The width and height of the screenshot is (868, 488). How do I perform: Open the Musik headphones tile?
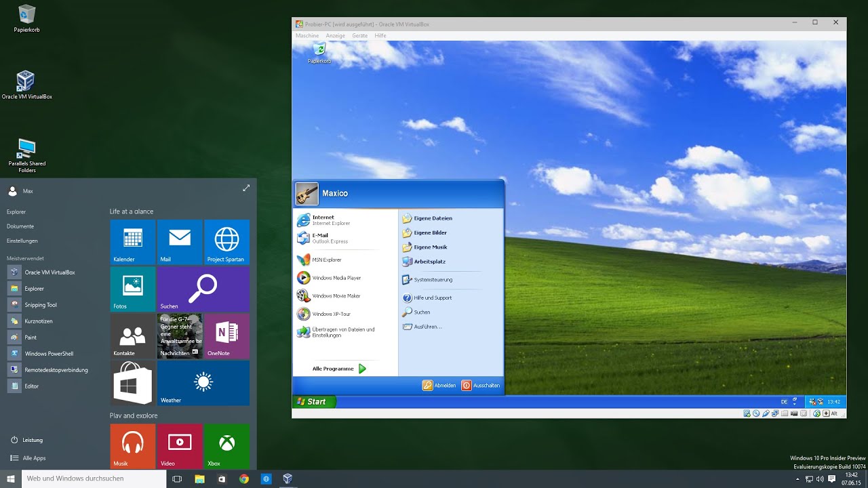click(133, 446)
